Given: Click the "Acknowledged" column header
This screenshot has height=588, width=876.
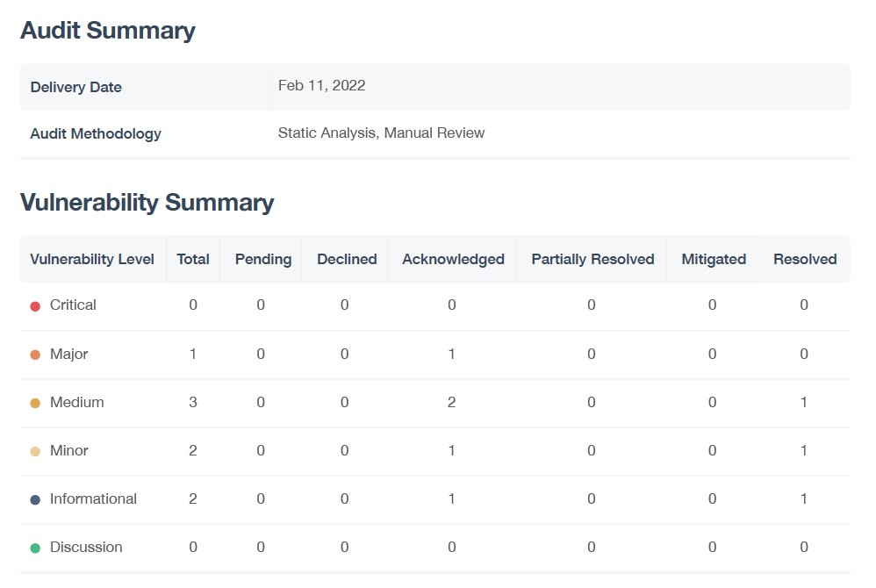Looking at the screenshot, I should coord(453,259).
